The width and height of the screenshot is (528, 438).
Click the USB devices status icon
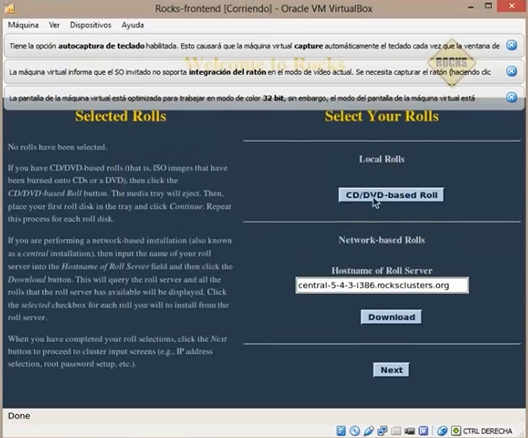coord(368,431)
